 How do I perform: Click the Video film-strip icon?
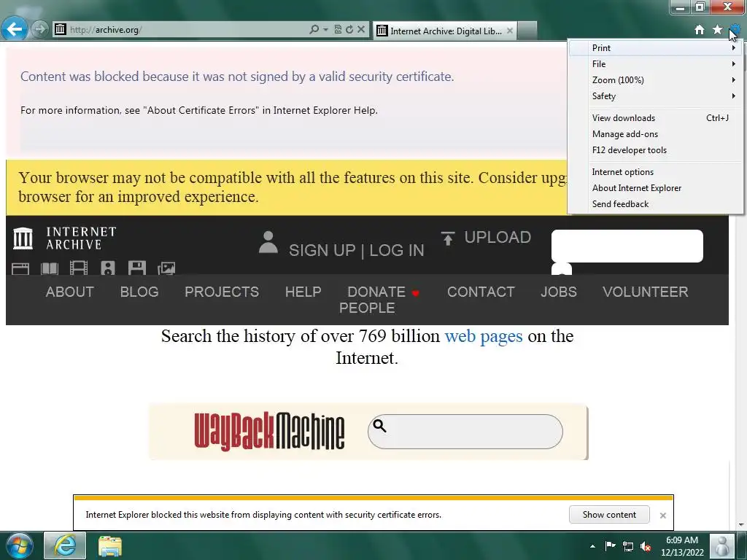point(79,268)
